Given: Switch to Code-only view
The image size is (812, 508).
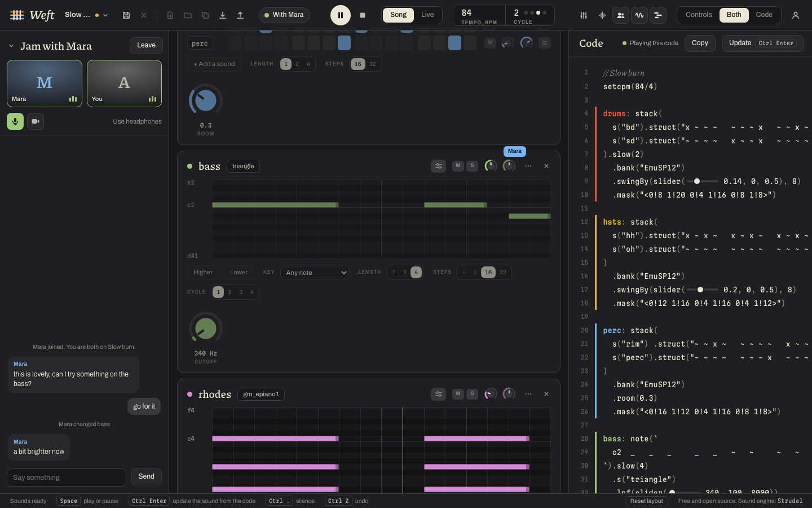Looking at the screenshot, I should [764, 15].
